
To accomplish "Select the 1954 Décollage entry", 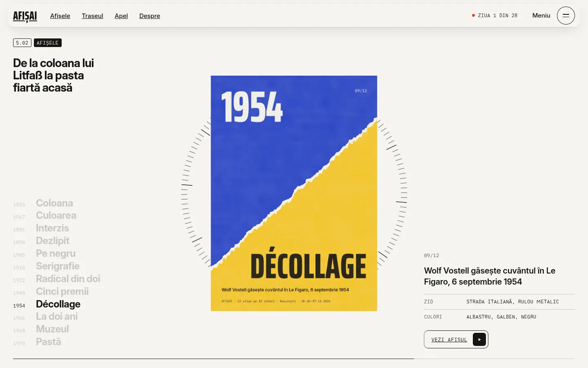I will click(47, 304).
